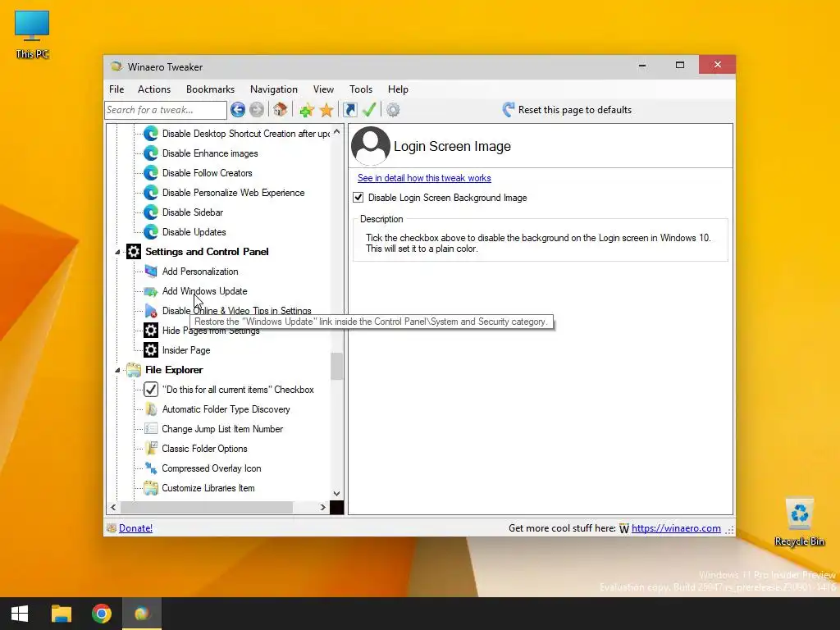Image resolution: width=840 pixels, height=630 pixels.
Task: Select Automatic Folder Type Discovery
Action: coord(226,409)
